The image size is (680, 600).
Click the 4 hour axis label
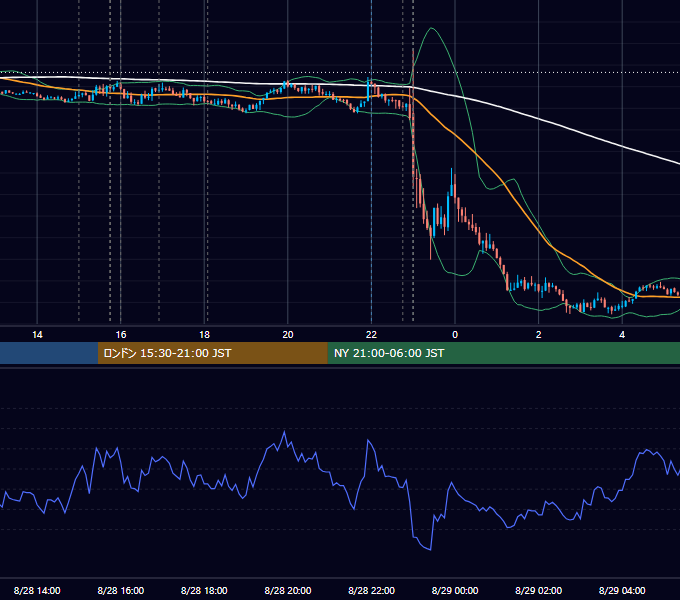point(622,335)
